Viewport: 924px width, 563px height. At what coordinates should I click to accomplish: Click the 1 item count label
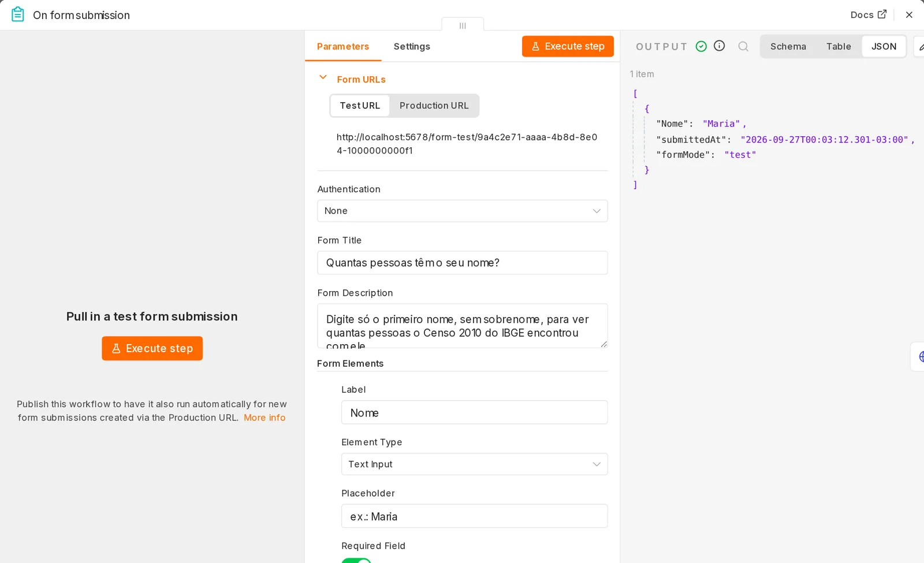pos(642,74)
